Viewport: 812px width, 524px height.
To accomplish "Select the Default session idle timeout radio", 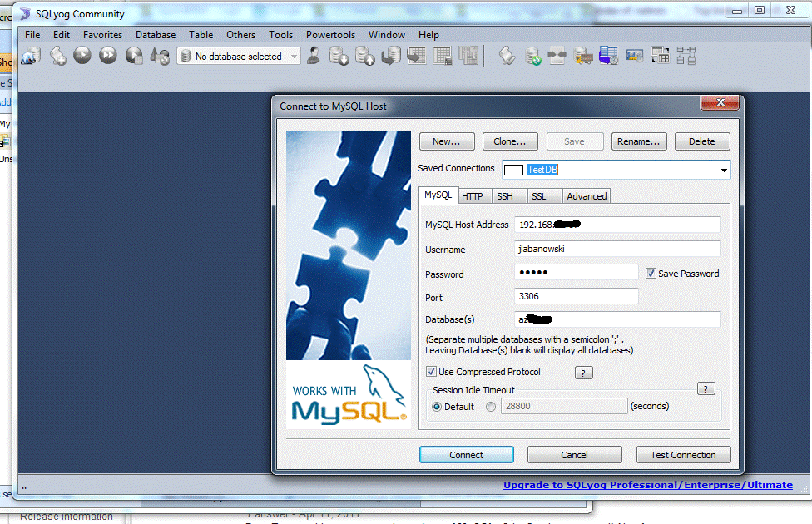I will coord(436,406).
